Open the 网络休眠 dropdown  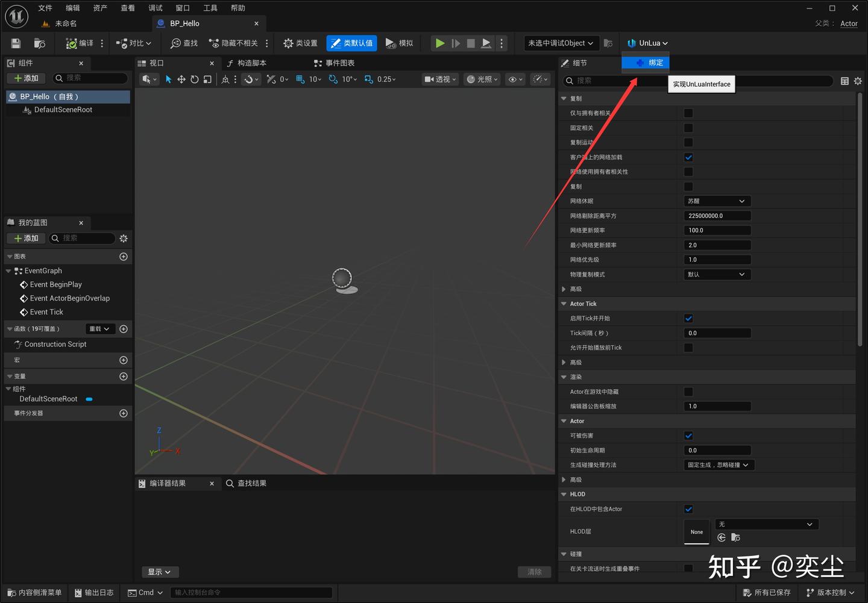(717, 201)
